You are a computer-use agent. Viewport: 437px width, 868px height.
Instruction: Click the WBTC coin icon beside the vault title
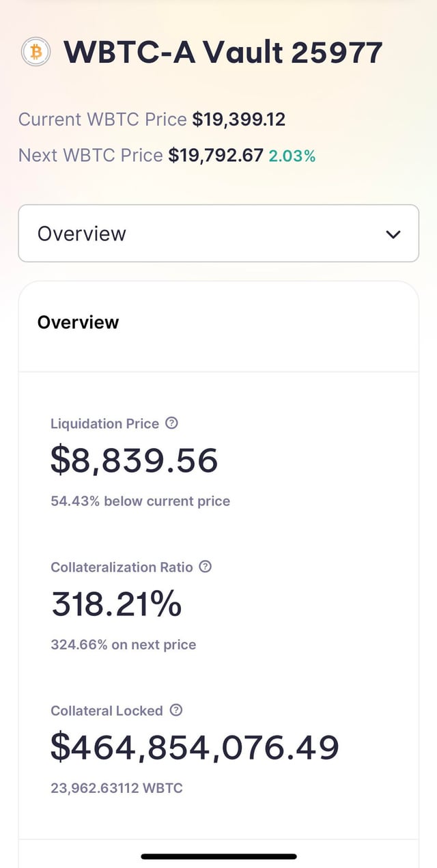pos(36,52)
